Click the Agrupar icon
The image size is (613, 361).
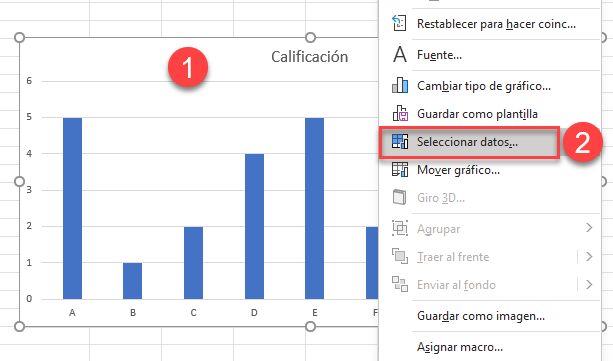coord(400,228)
